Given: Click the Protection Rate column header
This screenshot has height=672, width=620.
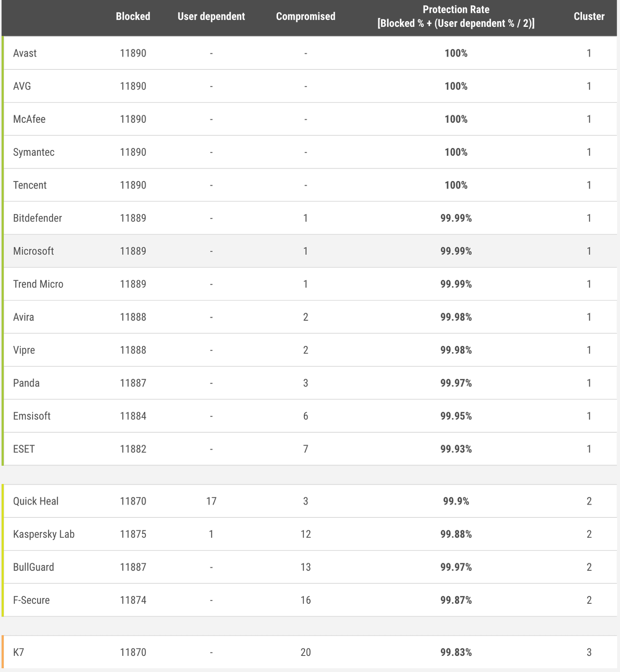Looking at the screenshot, I should click(456, 17).
